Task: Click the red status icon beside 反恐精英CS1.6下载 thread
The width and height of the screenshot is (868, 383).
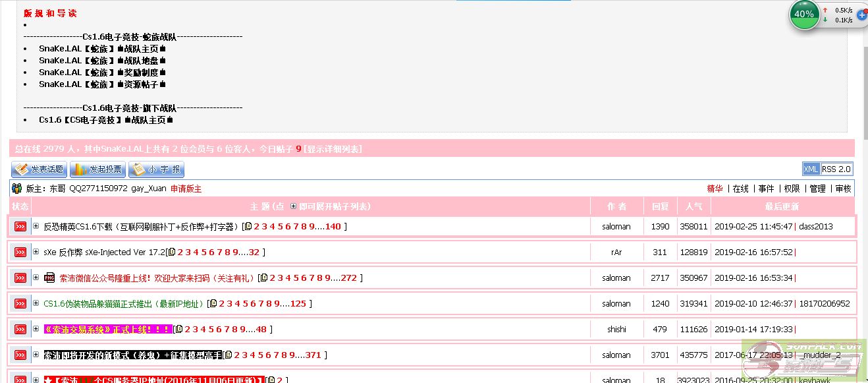Action: coord(20,227)
